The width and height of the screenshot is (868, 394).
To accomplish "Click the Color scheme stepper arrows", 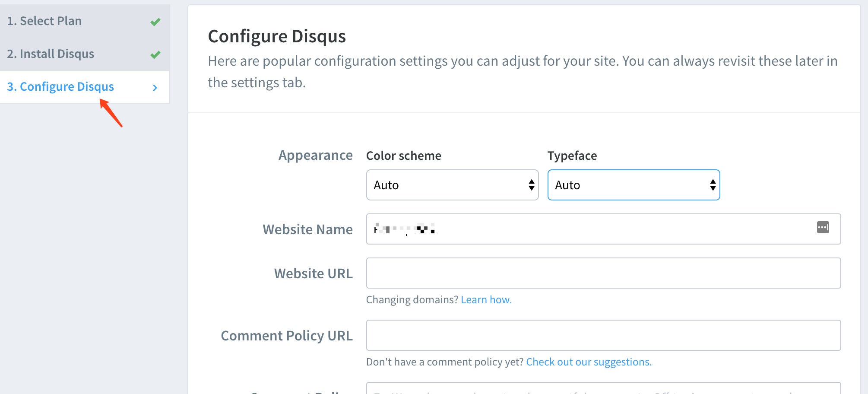I will pyautogui.click(x=532, y=185).
